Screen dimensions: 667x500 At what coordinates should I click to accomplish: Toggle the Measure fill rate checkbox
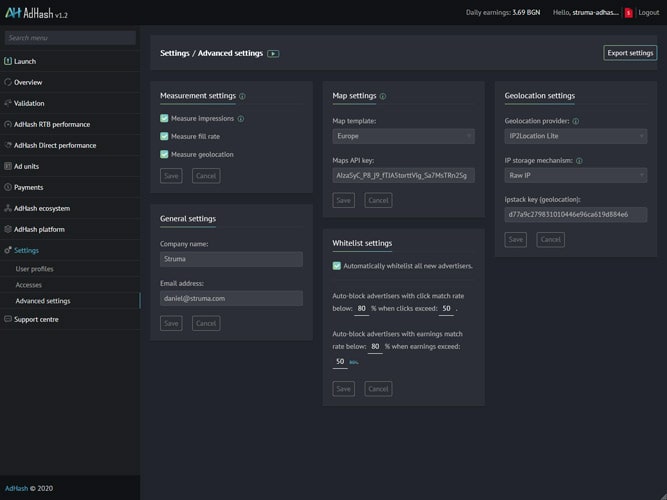pyautogui.click(x=165, y=136)
